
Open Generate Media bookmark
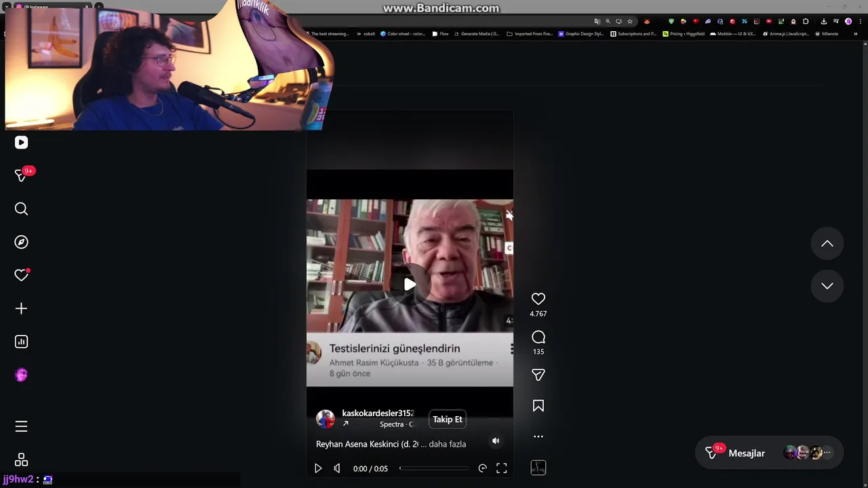(477, 34)
